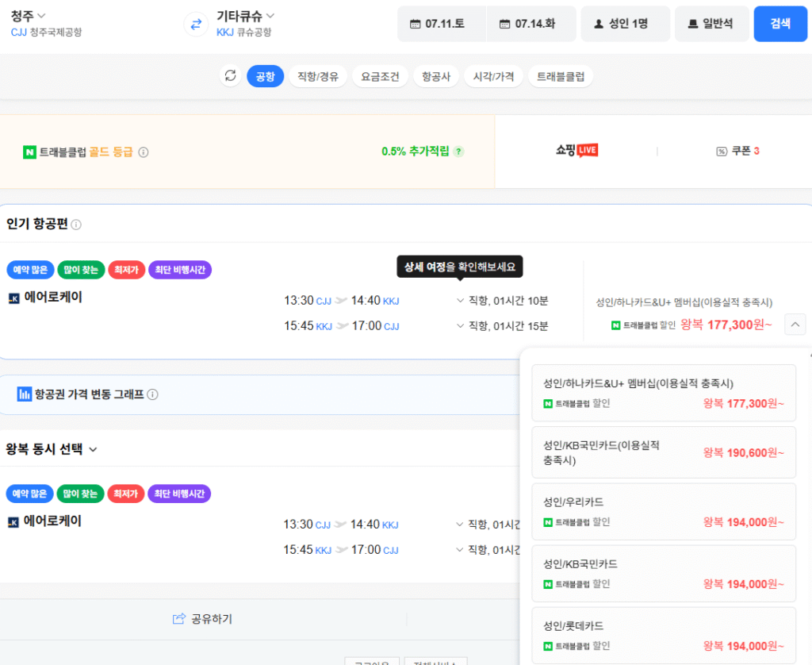The width and height of the screenshot is (812, 665).
Task: Open 기타큐슈 destination city dropdown
Action: (x=245, y=16)
